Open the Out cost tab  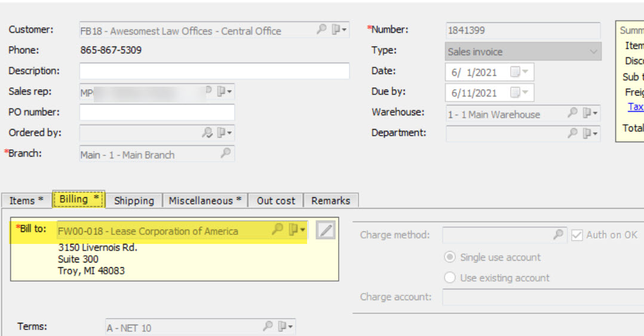pos(275,201)
